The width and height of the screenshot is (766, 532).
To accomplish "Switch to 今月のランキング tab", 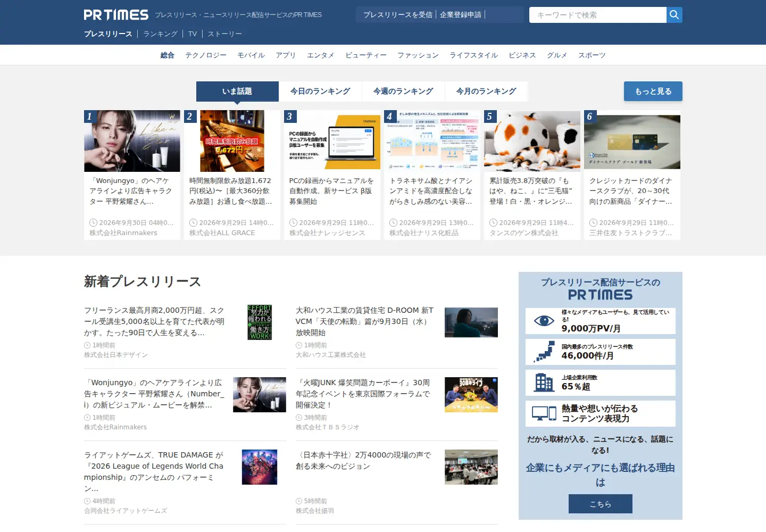I will [x=486, y=92].
